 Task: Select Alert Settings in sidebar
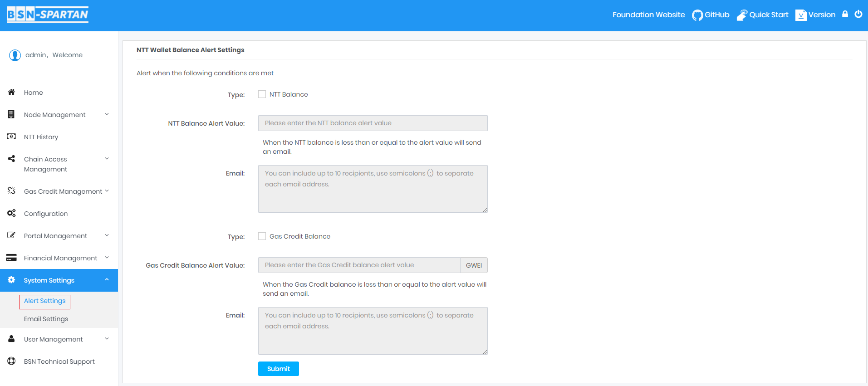click(x=44, y=301)
